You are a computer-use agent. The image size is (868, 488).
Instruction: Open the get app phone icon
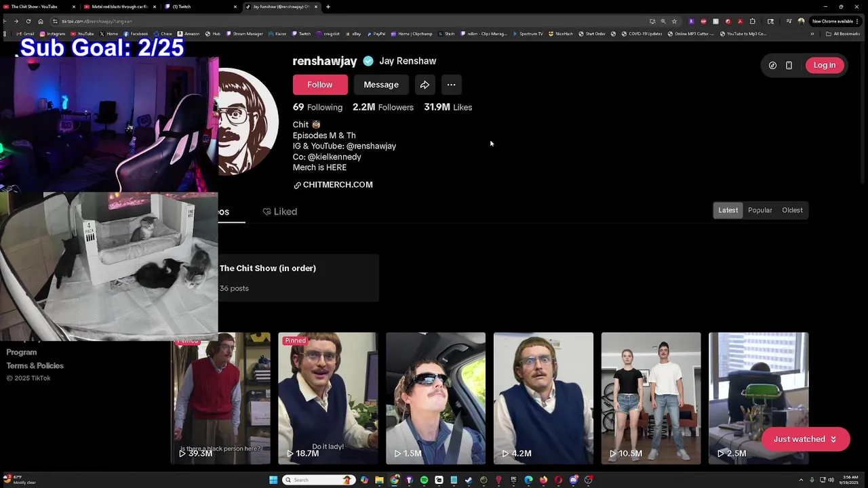pos(789,65)
